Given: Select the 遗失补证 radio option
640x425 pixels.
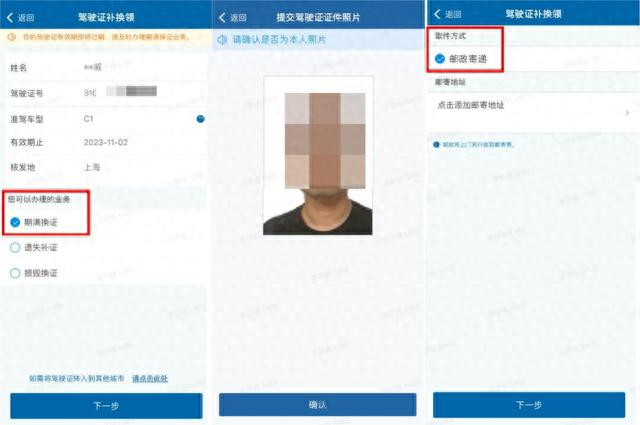Looking at the screenshot, I should click(x=15, y=247).
